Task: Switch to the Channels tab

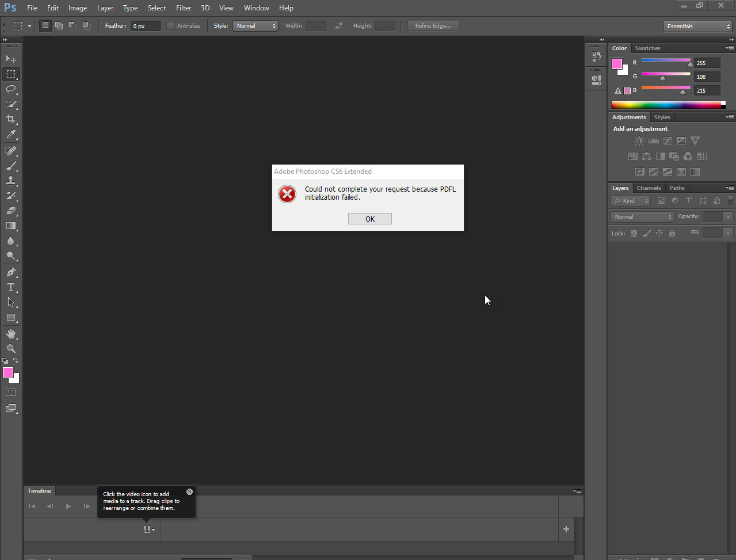Action: click(649, 188)
